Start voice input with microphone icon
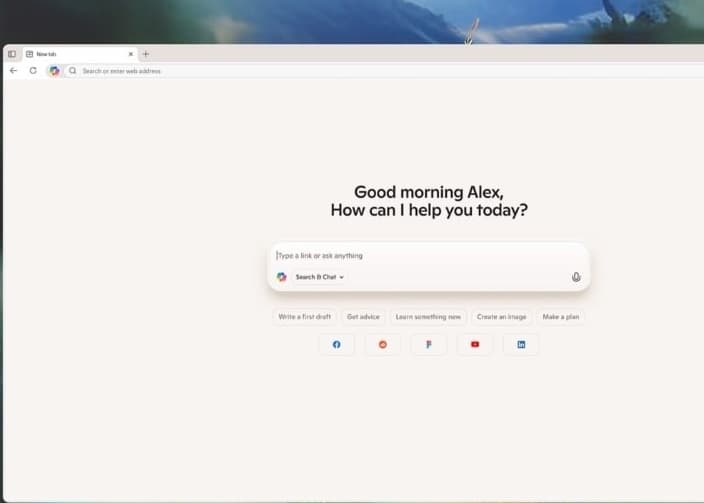The image size is (704, 503). click(576, 277)
